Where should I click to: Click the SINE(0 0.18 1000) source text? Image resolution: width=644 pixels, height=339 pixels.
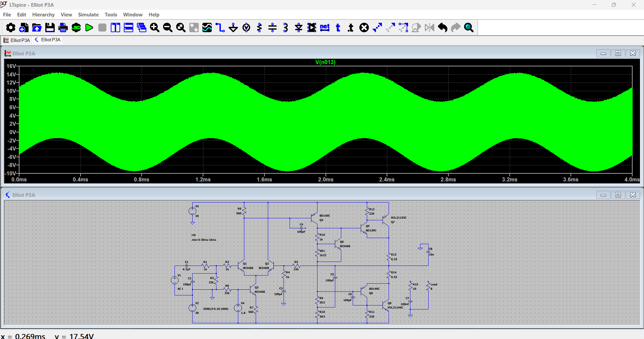(x=215, y=309)
